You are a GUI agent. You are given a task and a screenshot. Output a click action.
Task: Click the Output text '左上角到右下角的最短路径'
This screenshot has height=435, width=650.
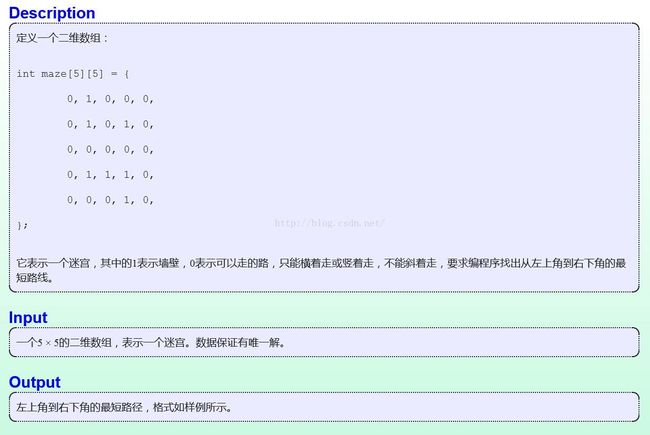point(80,407)
